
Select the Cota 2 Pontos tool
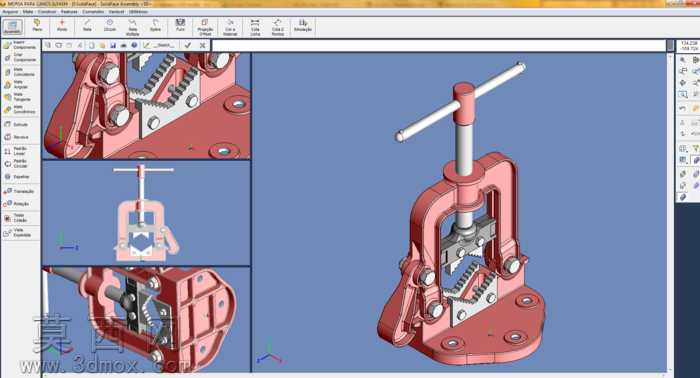[278, 27]
